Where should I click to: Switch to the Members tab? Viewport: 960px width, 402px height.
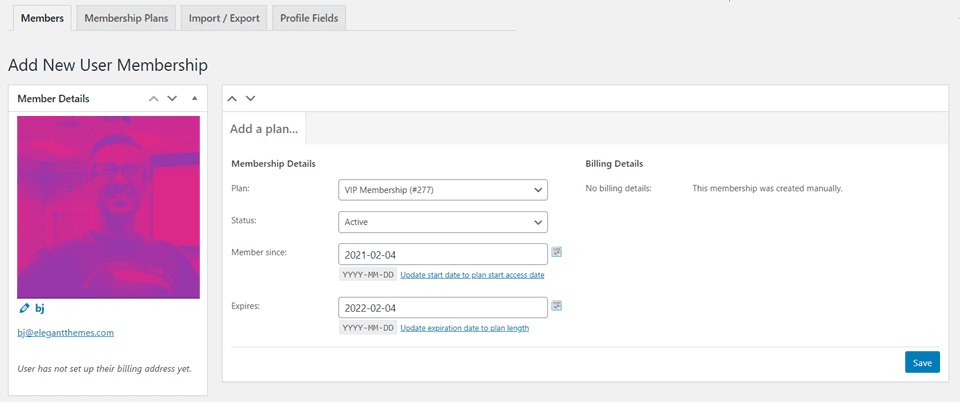tap(42, 18)
